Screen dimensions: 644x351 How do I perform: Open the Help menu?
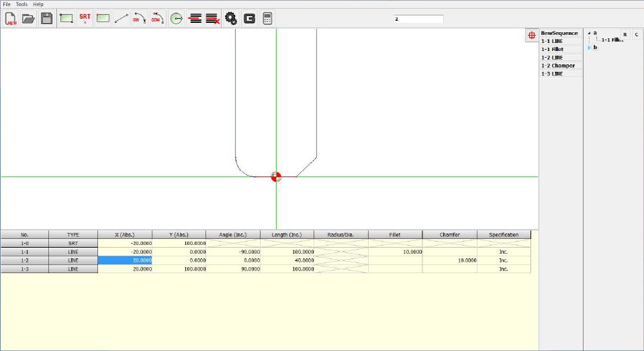pyautogui.click(x=38, y=4)
